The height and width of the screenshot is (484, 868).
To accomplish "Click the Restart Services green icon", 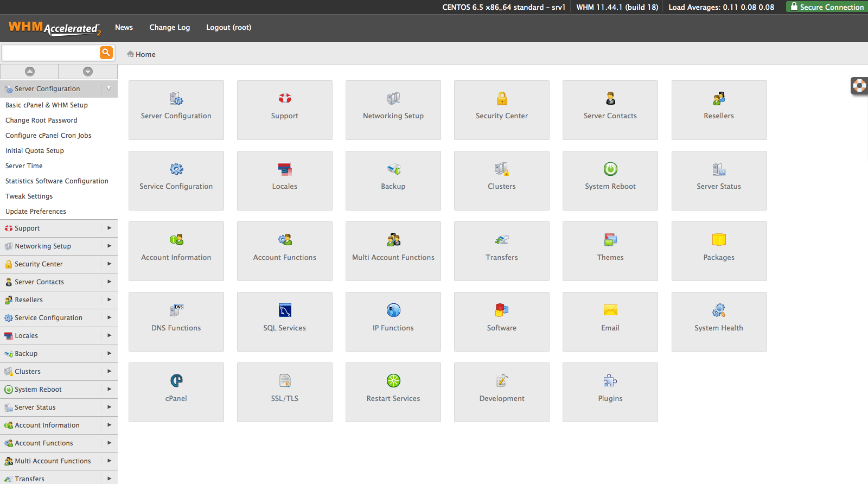I will click(x=393, y=381).
